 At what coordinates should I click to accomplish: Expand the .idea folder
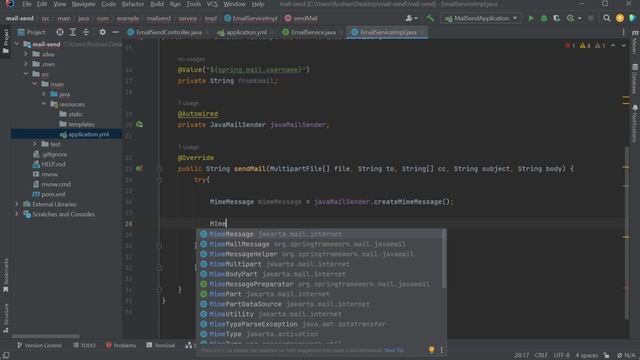coord(26,54)
